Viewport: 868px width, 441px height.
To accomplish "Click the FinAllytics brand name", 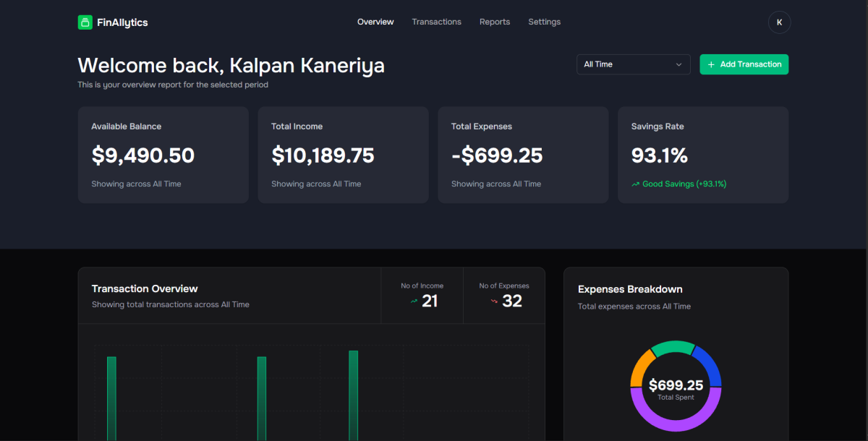I will [122, 22].
